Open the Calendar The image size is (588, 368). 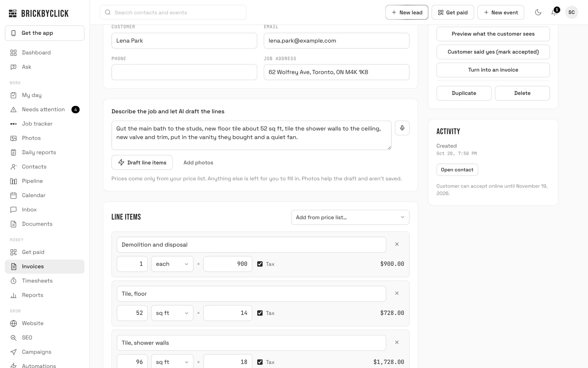pos(45,195)
